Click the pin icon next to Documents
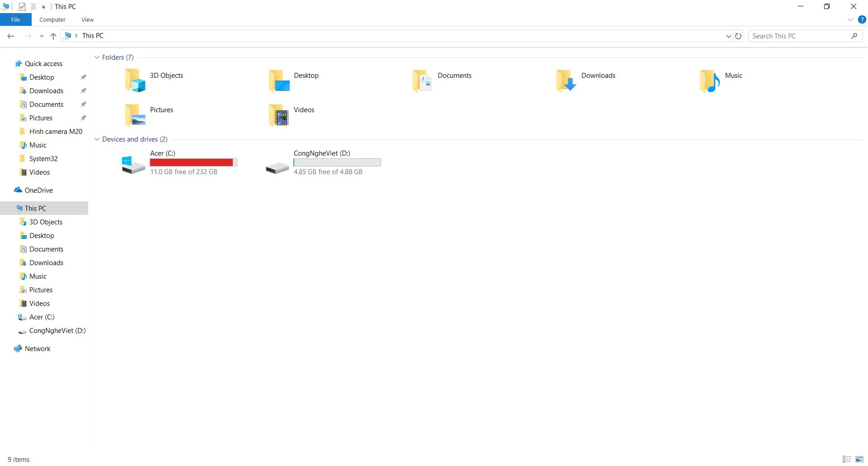This screenshot has width=868, height=466. pyautogui.click(x=83, y=105)
